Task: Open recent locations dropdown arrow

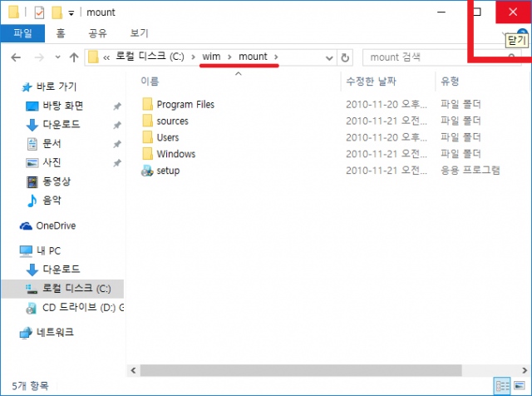Action: (x=58, y=57)
